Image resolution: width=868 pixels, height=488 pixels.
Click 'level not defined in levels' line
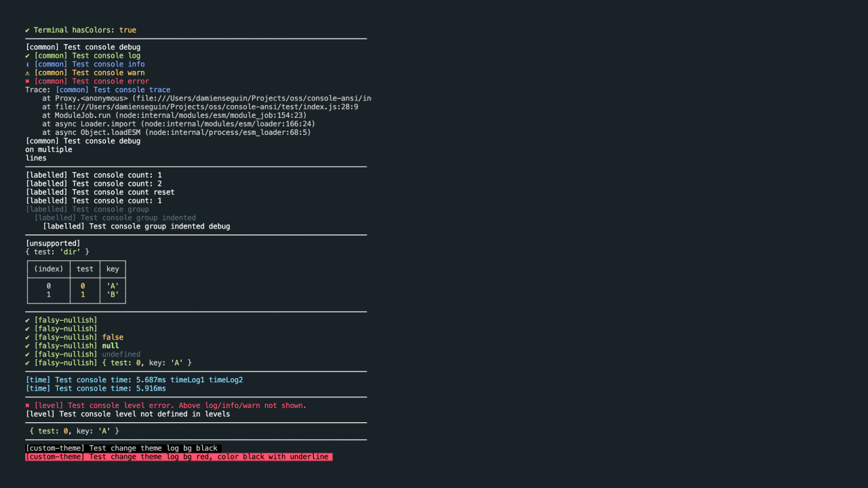pyautogui.click(x=127, y=414)
